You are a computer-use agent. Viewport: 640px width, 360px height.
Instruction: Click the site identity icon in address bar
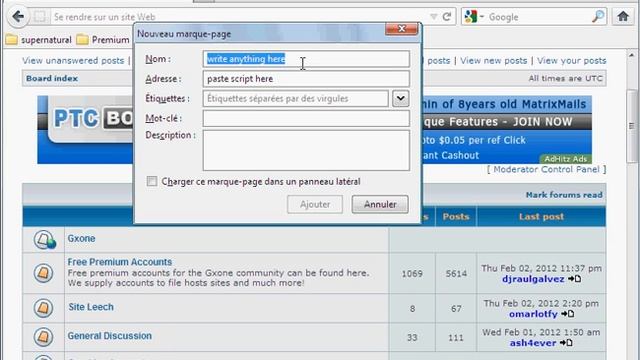(40, 17)
